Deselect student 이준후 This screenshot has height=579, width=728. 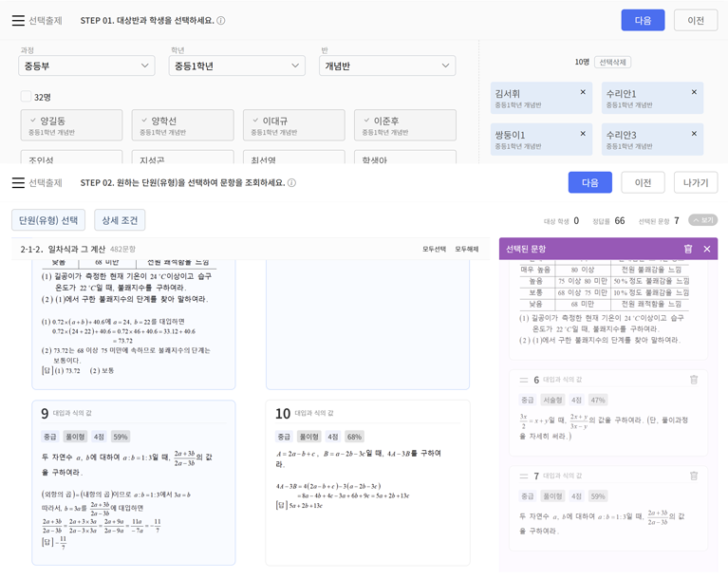point(405,125)
